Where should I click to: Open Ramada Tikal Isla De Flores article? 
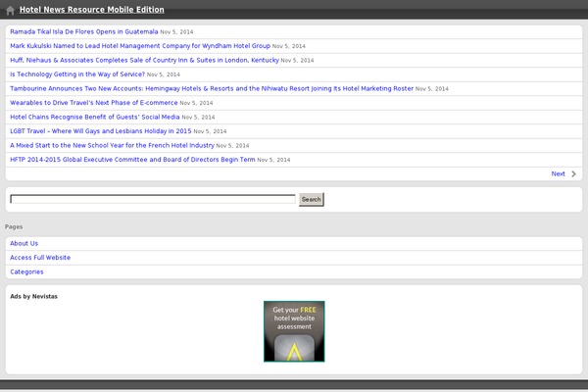(x=84, y=32)
